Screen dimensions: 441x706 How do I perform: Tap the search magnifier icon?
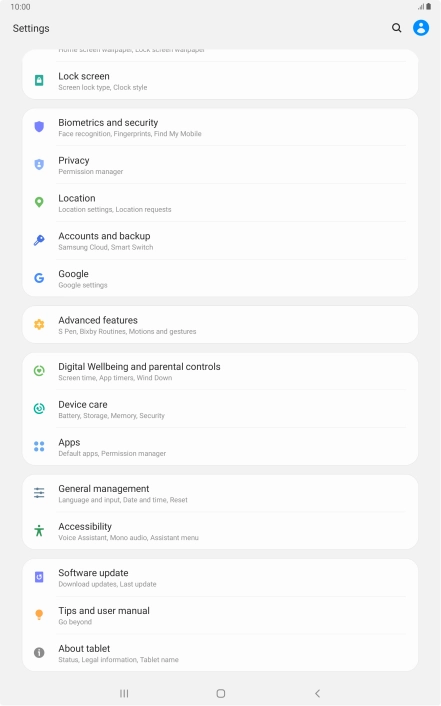tap(396, 28)
